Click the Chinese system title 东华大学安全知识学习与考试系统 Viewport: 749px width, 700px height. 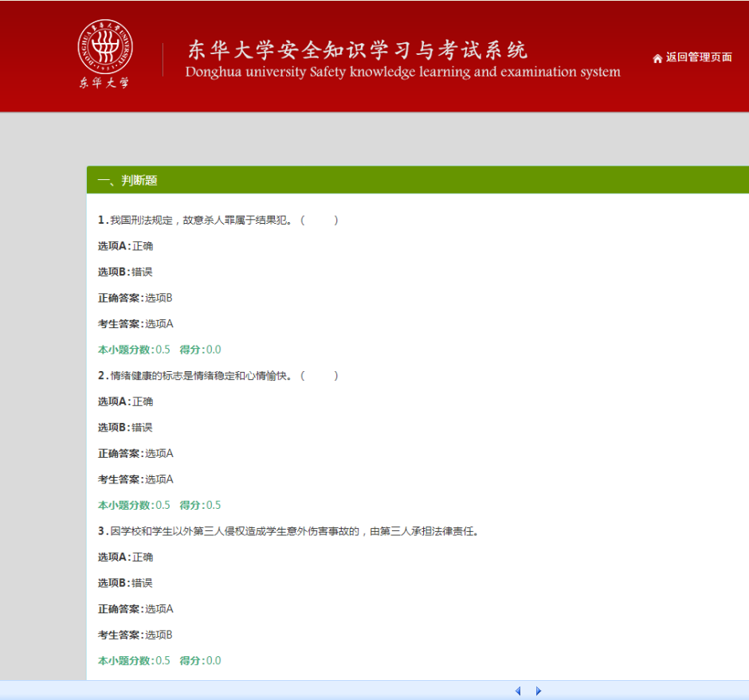357,50
